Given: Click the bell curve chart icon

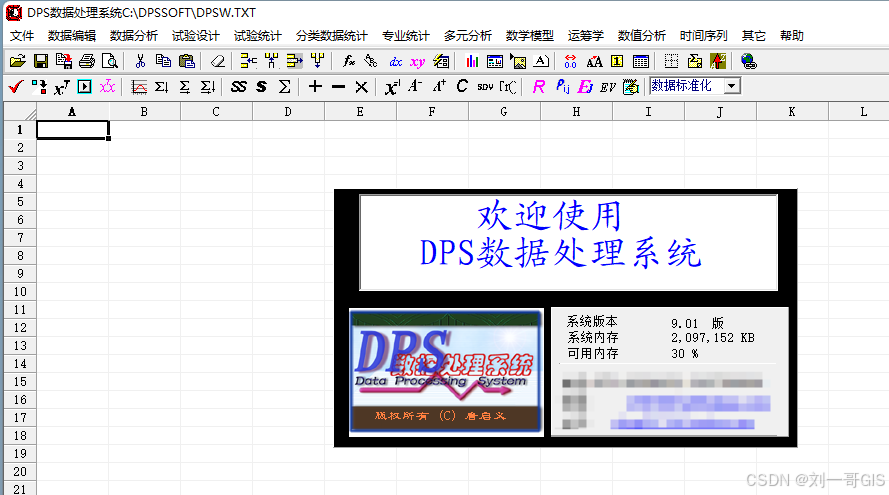Looking at the screenshot, I should 138,87.
